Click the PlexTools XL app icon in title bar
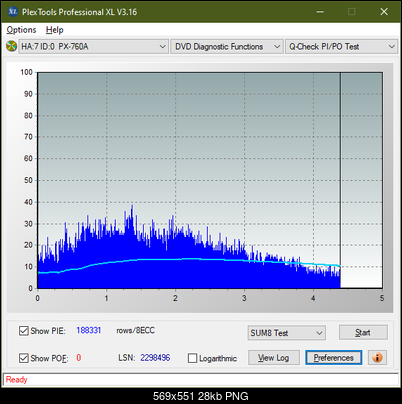The width and height of the screenshot is (402, 404). [x=12, y=12]
